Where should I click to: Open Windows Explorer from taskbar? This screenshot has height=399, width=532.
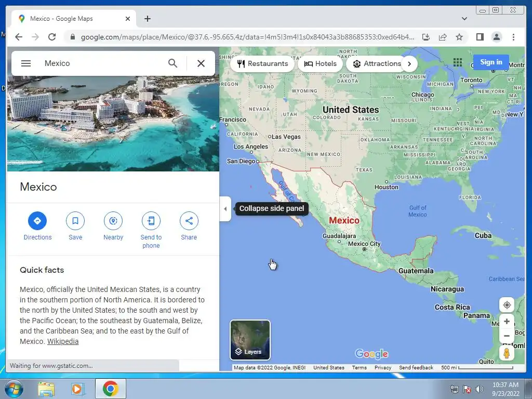click(46, 389)
